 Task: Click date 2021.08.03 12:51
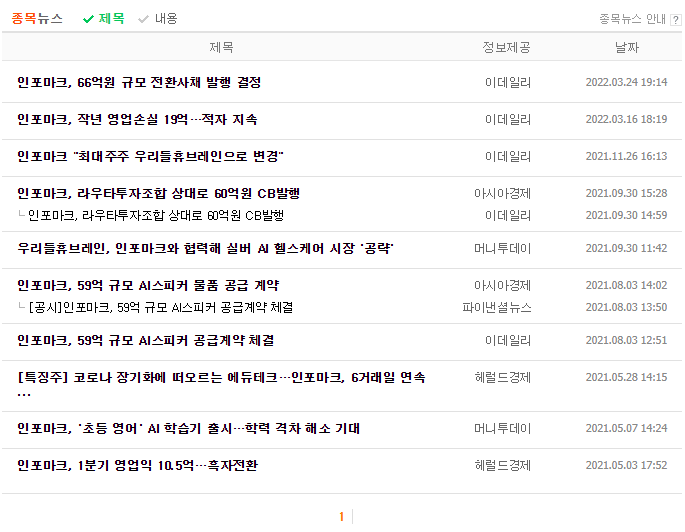point(626,340)
